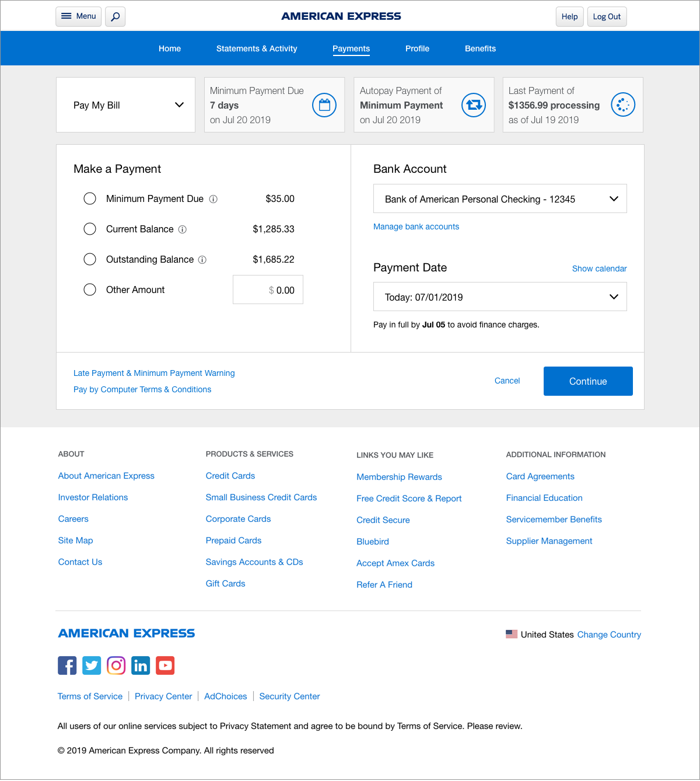Click the Continue button

coord(588,381)
